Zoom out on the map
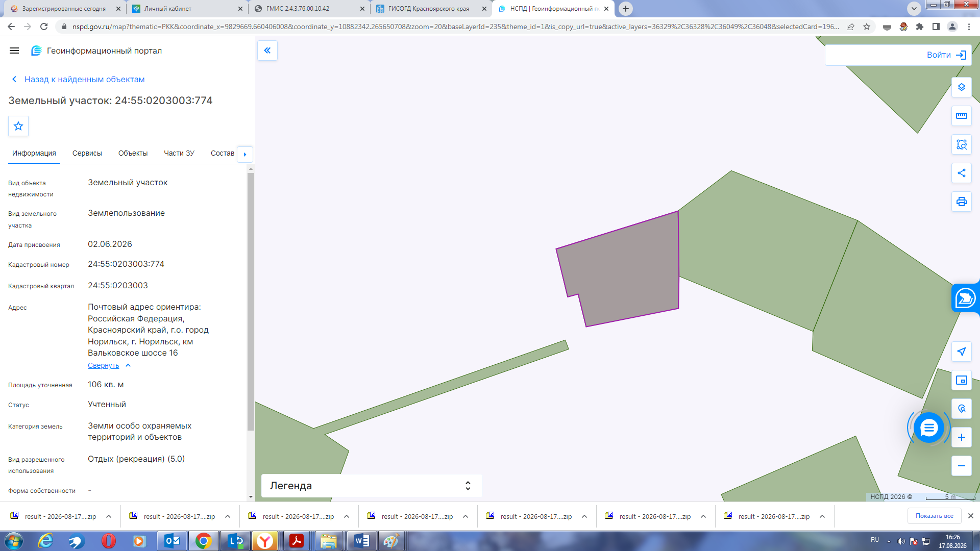Viewport: 980px width, 551px height. tap(962, 466)
